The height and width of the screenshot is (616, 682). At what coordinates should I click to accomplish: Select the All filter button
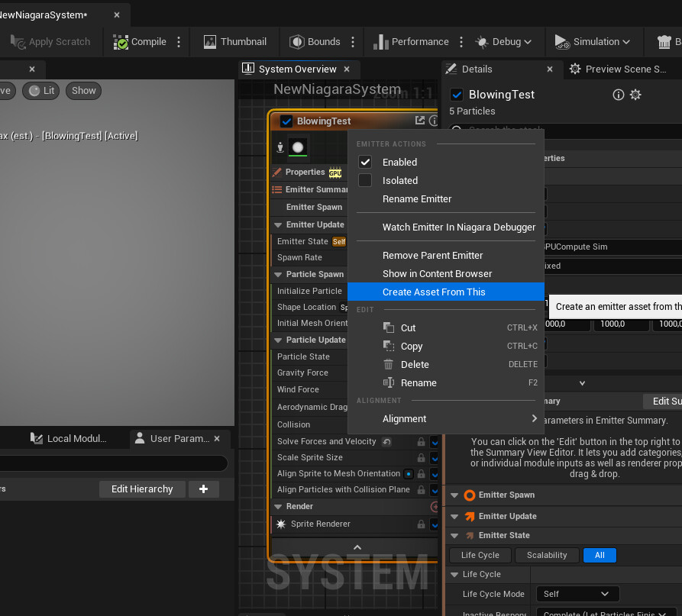pyautogui.click(x=600, y=555)
